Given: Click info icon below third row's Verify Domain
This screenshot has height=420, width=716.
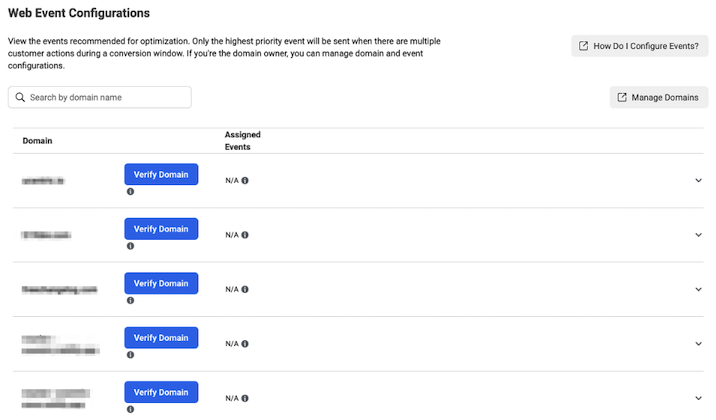Looking at the screenshot, I should point(130,300).
